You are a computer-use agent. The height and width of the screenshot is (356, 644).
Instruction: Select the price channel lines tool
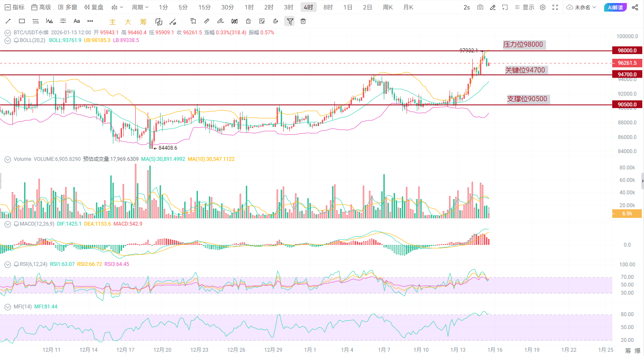(63, 21)
